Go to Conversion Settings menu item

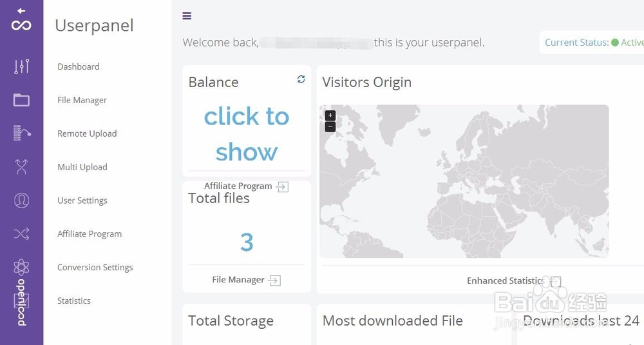click(95, 268)
